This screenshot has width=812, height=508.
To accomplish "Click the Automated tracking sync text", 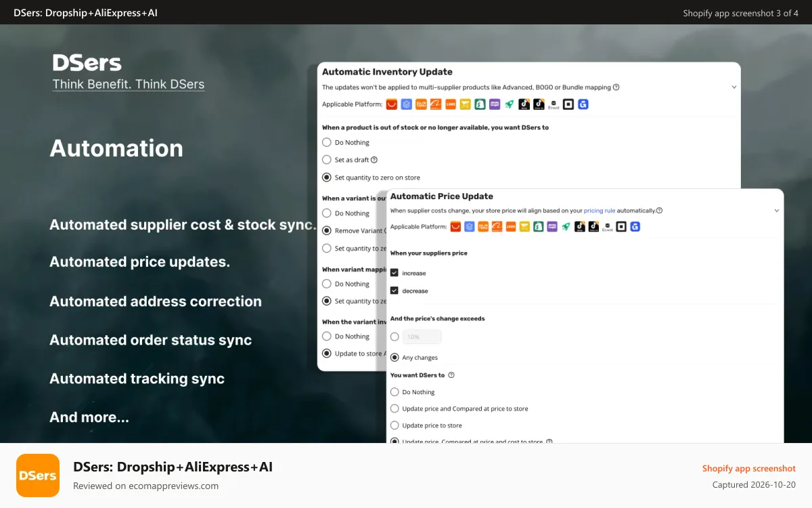I will 137,379.
